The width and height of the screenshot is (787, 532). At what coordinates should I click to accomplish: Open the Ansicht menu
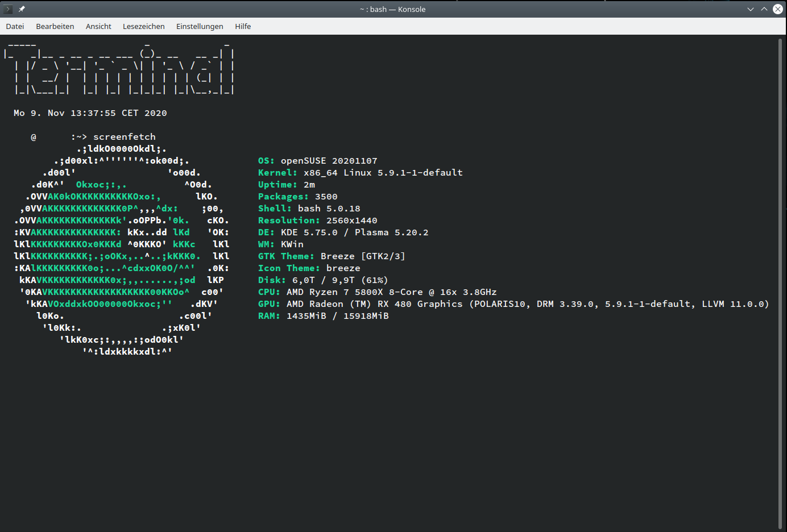pos(98,26)
